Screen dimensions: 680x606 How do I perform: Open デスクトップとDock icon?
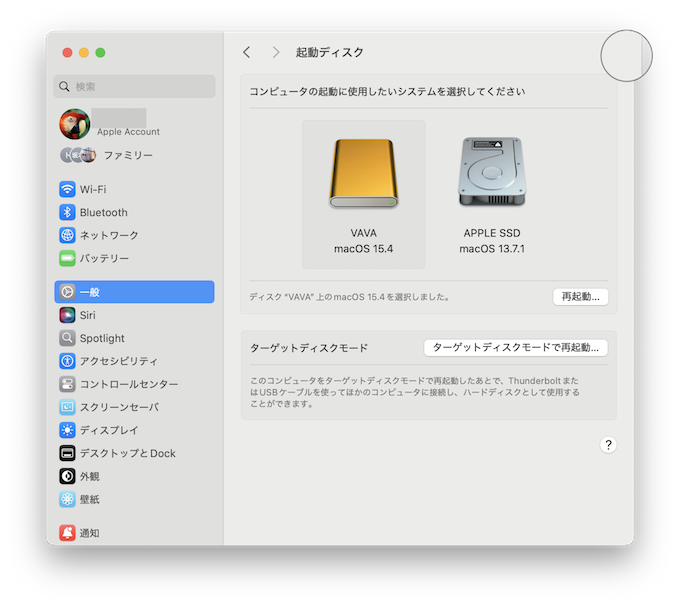pyautogui.click(x=67, y=453)
